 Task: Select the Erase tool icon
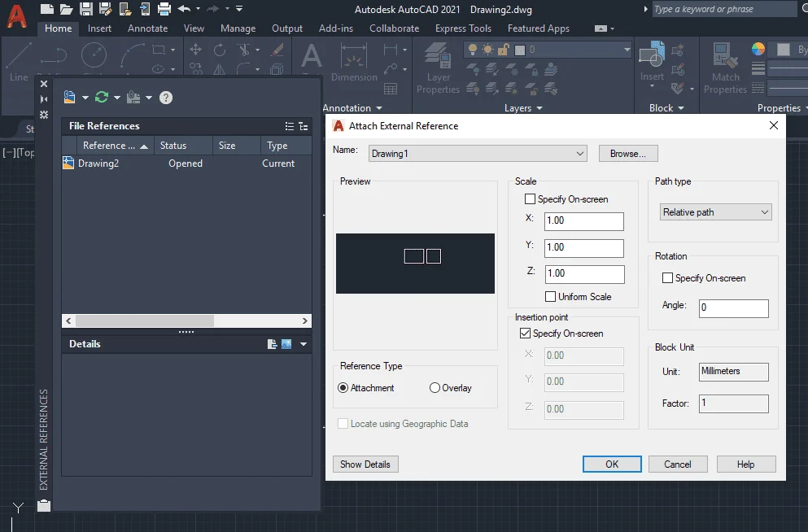277,50
